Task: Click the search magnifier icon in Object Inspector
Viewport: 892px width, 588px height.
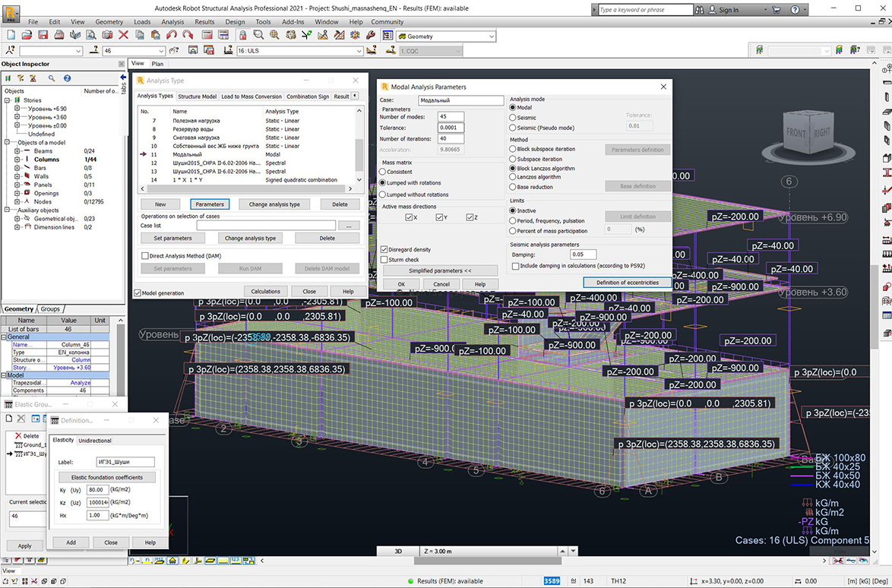Action: (x=52, y=78)
